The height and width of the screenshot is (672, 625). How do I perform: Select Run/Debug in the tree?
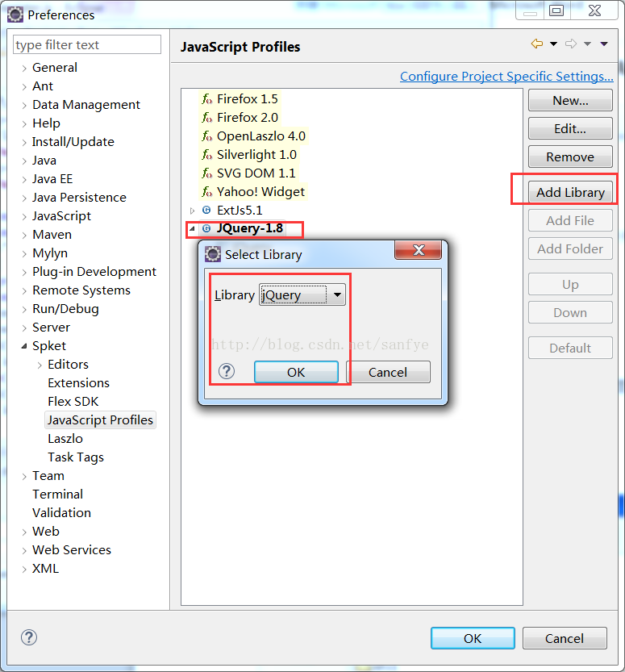point(65,309)
